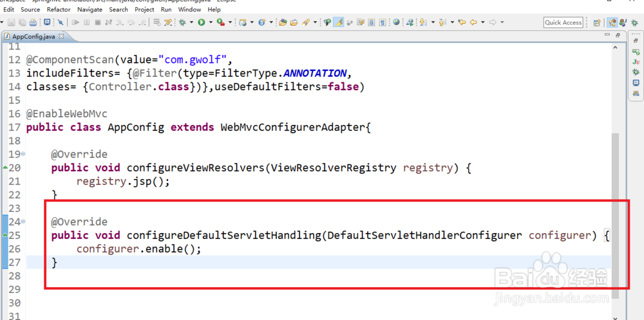644x320 pixels.
Task: Click the Suspend debug icon
Action: click(87, 23)
